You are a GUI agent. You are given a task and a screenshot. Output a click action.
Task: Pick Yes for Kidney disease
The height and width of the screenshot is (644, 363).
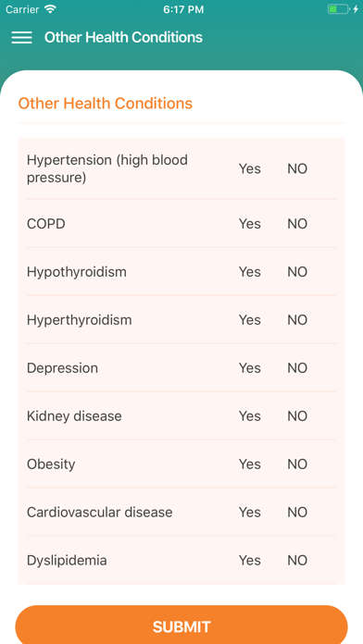pyautogui.click(x=249, y=416)
